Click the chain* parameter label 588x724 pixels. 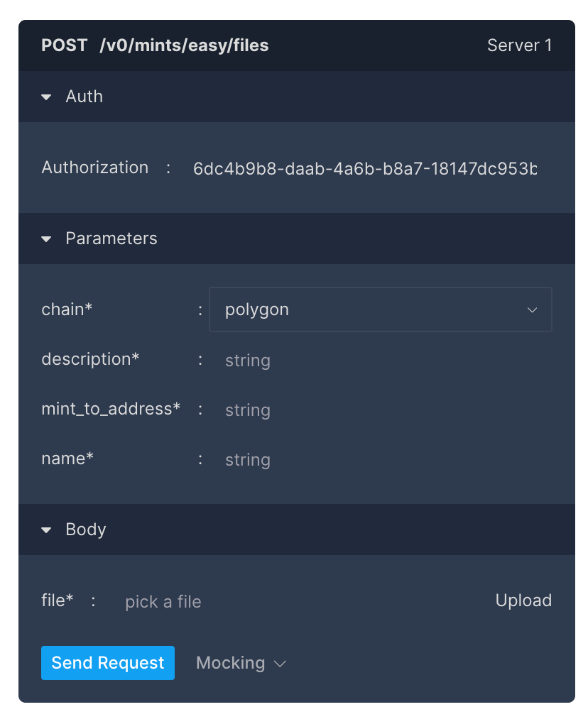(x=67, y=309)
